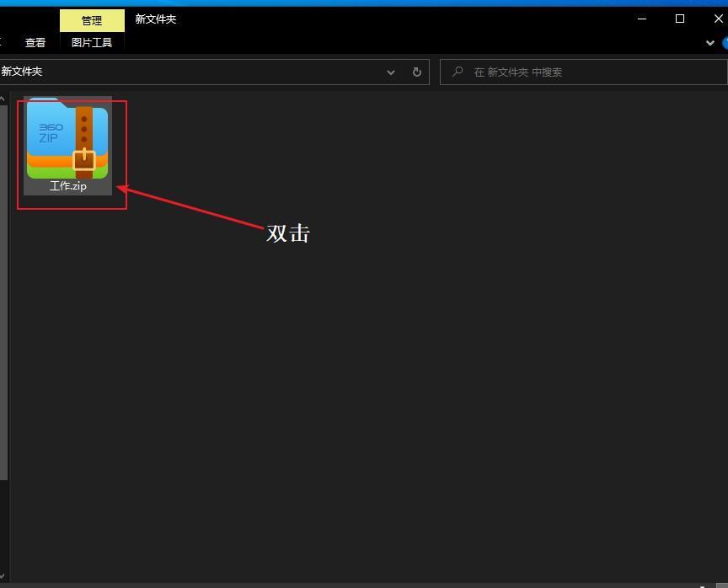Click the 工作.zip file name label
Viewport: 728px width, 588px height.
[67, 186]
